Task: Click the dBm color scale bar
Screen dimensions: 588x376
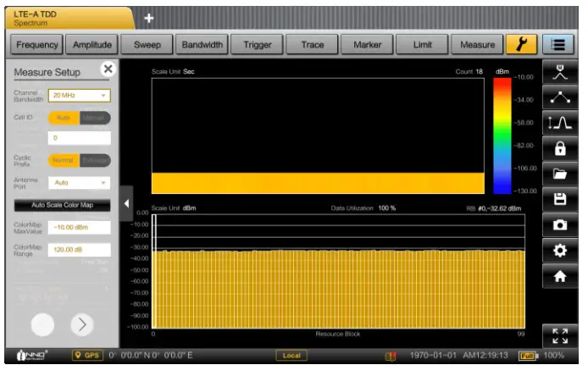Action: point(502,135)
